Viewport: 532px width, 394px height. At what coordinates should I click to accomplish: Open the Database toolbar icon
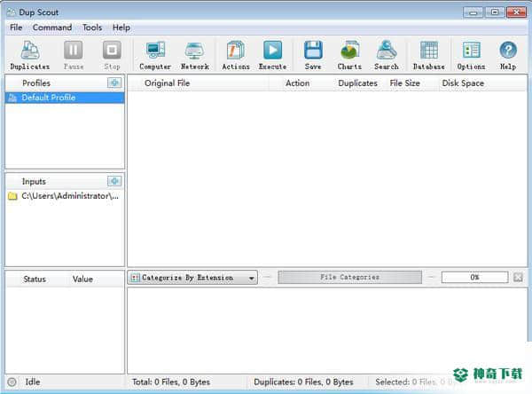coord(429,55)
